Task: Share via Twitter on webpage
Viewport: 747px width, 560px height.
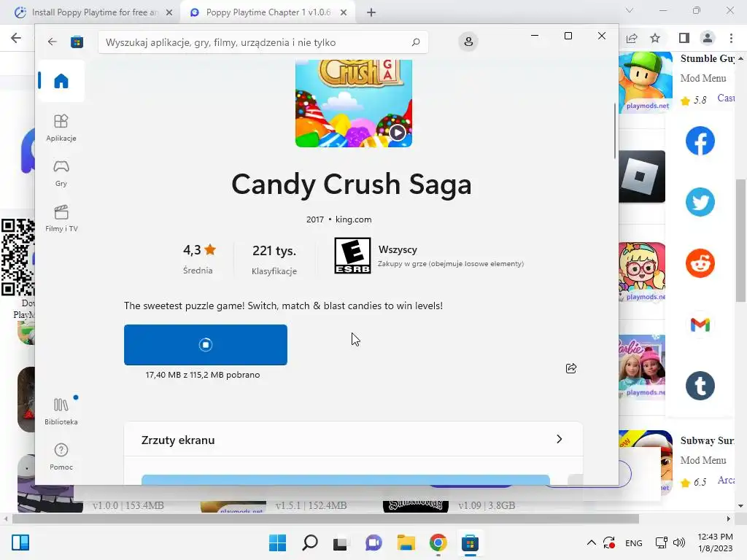Action: pyautogui.click(x=700, y=202)
